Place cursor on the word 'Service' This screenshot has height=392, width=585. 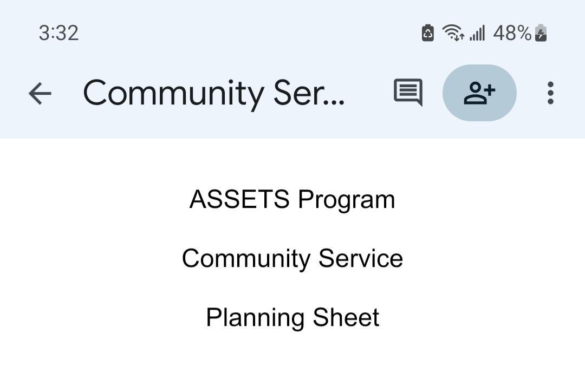click(361, 258)
